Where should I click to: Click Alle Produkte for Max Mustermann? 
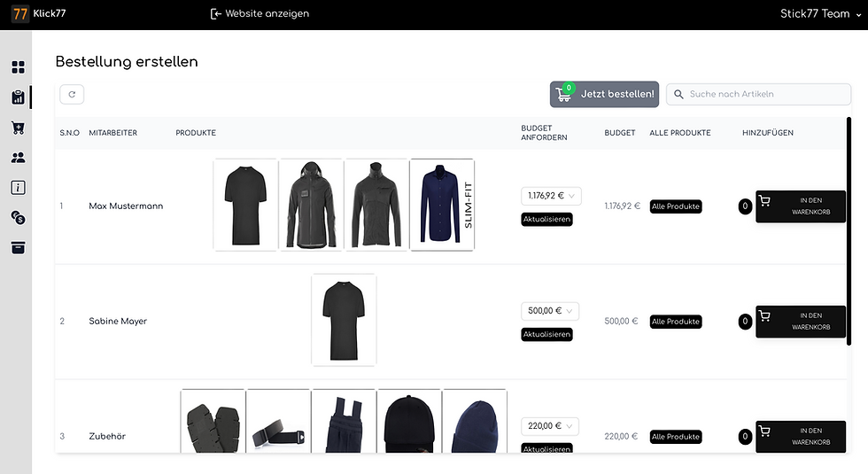pos(676,206)
